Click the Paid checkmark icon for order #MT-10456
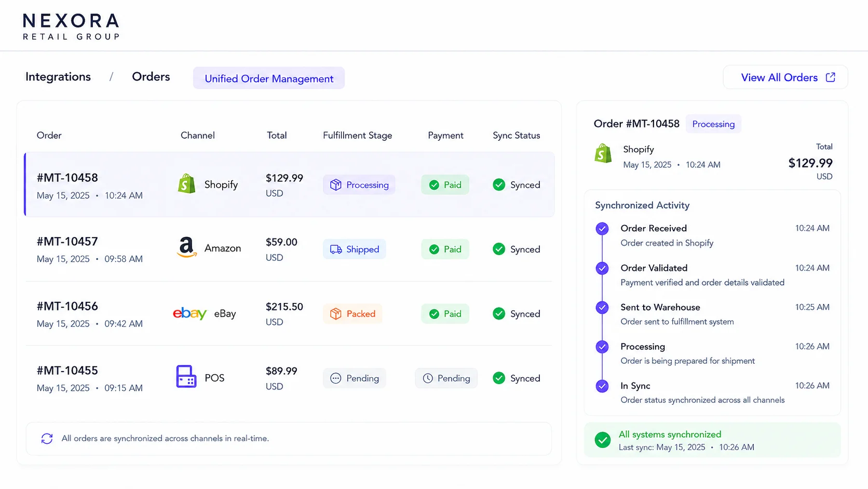The width and height of the screenshot is (868, 489). point(434,314)
